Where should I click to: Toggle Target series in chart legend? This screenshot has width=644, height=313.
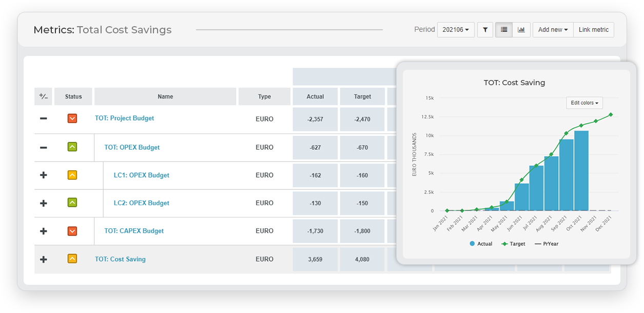point(514,244)
